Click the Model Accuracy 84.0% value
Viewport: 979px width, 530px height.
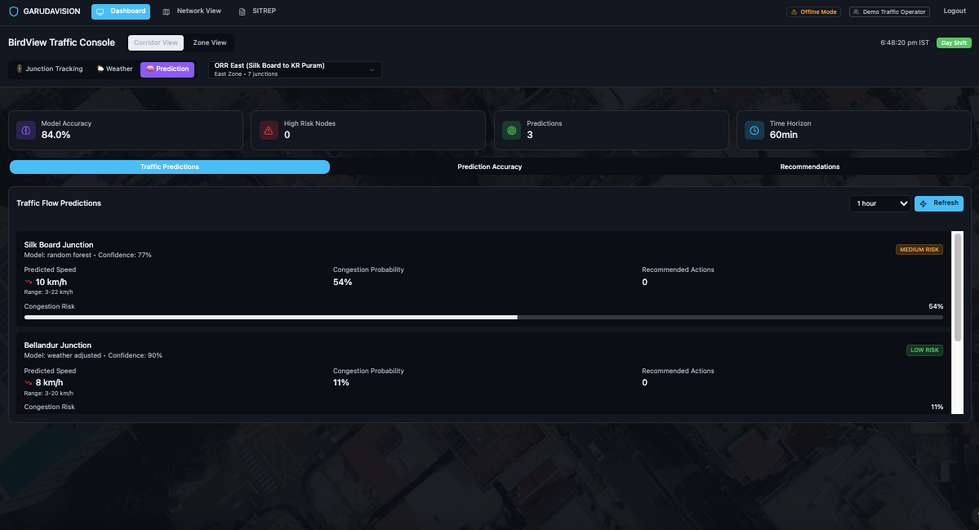click(x=56, y=135)
